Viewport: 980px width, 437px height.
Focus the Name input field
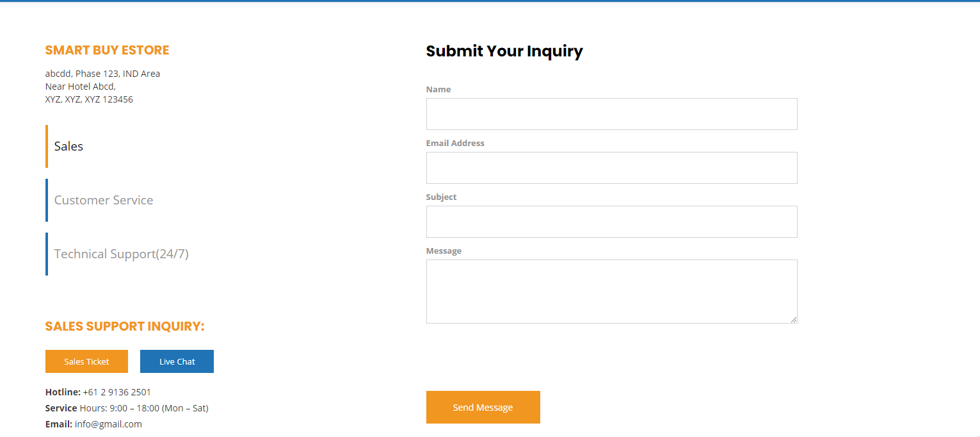tap(611, 114)
